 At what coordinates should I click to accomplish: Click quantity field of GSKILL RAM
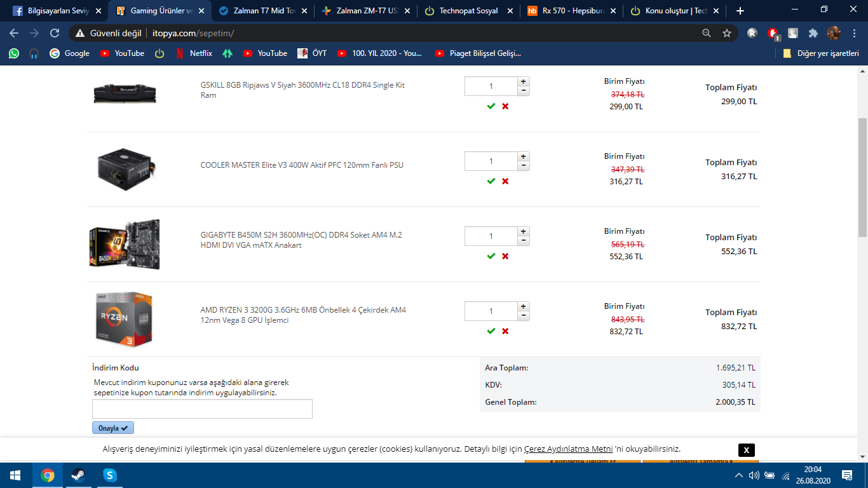pyautogui.click(x=491, y=86)
